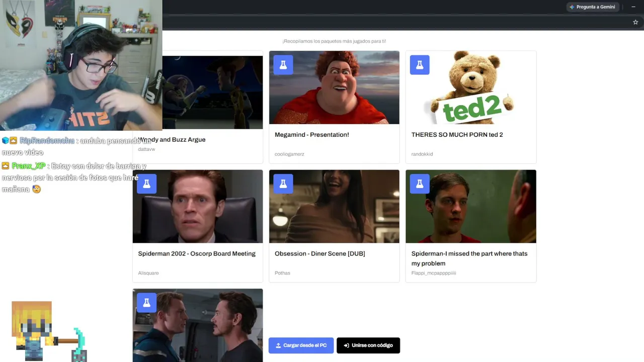This screenshot has width=644, height=362.
Task: Open the Spiderman 'missed the part' thumbnail
Action: [x=471, y=207]
